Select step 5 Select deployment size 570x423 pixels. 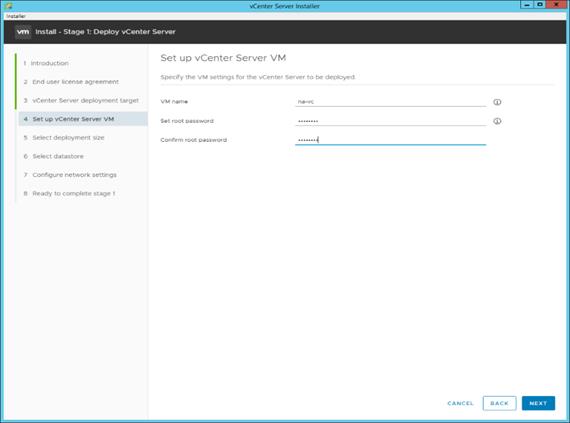pyautogui.click(x=64, y=138)
